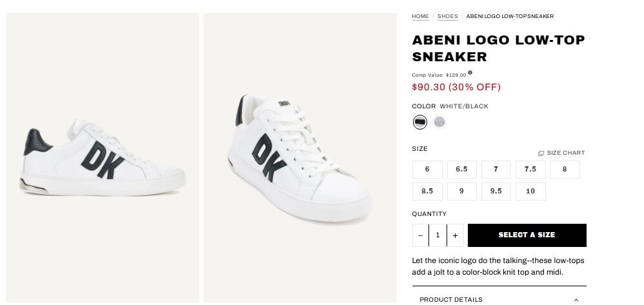Open the side-view sneaker image

103,157
